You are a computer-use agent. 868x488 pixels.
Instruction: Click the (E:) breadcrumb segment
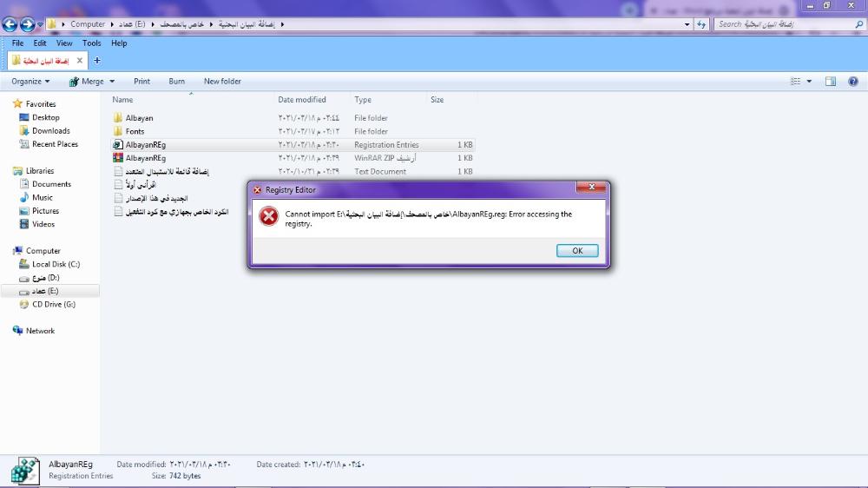[x=132, y=24]
